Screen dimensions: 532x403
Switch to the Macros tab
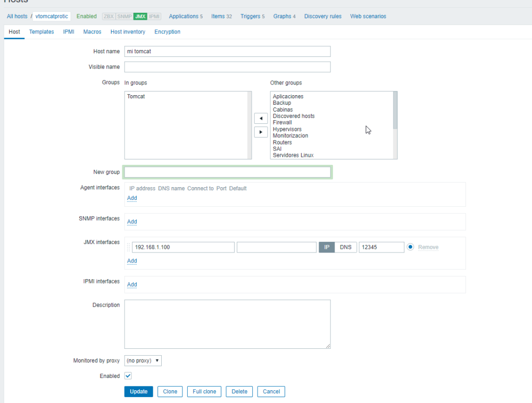(92, 32)
